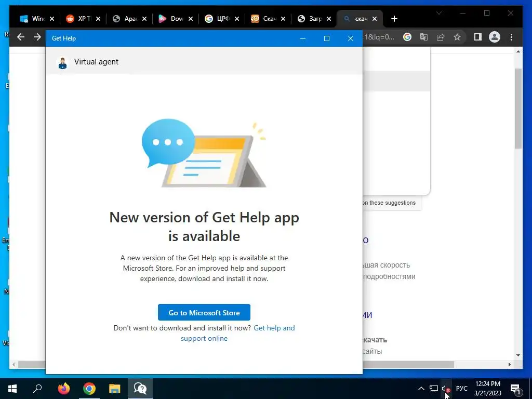Switch РУС input language
This screenshot has width=532, height=399.
462,389
